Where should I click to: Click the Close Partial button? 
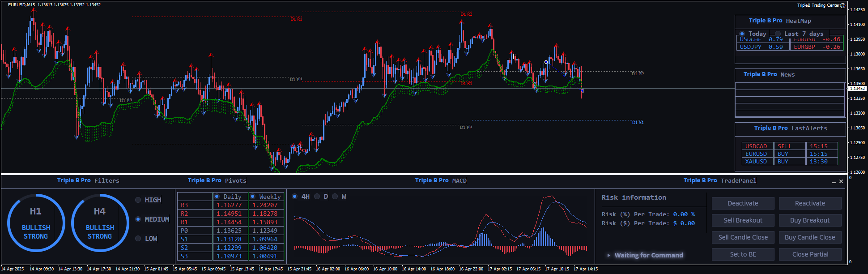coord(810,254)
